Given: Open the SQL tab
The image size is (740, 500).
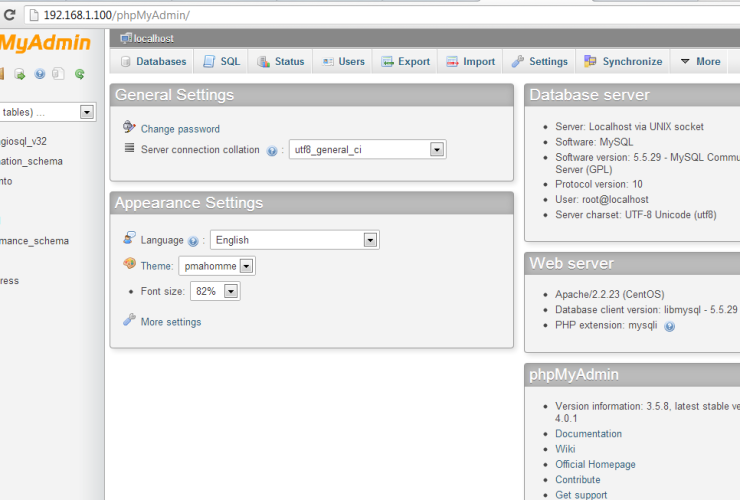Looking at the screenshot, I should [x=222, y=61].
